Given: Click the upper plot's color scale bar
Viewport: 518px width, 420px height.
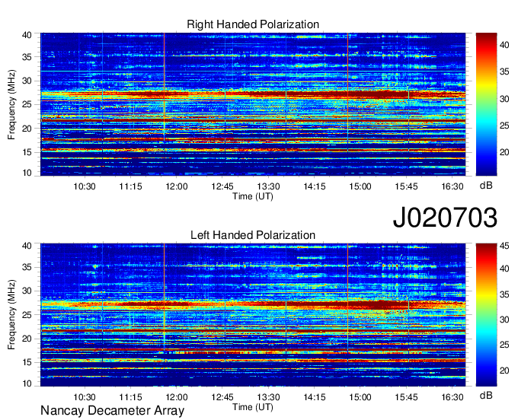Looking at the screenshot, I should point(486,104).
